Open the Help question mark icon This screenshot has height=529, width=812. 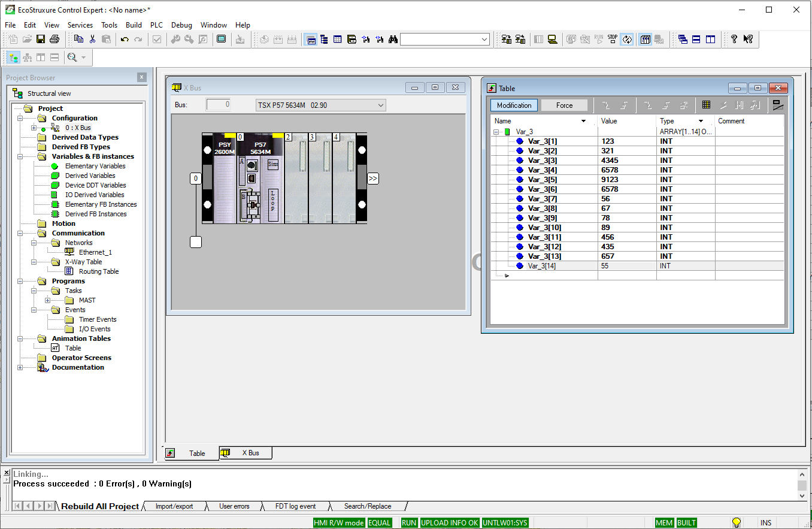coord(734,39)
